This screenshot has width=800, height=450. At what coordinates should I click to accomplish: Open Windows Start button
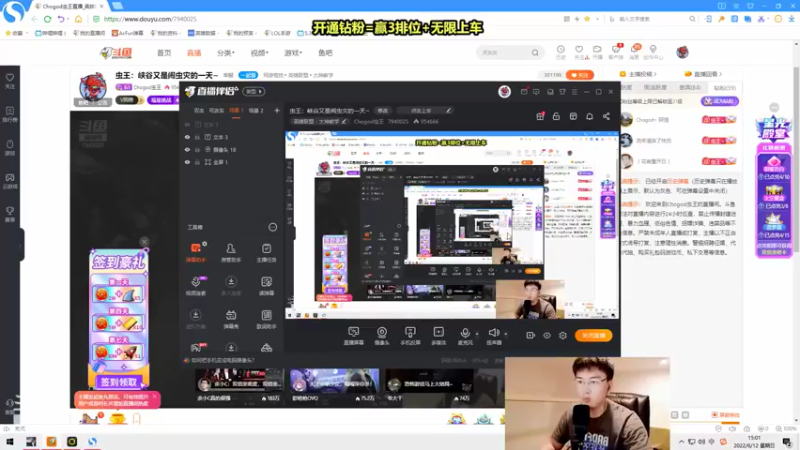pos(10,442)
